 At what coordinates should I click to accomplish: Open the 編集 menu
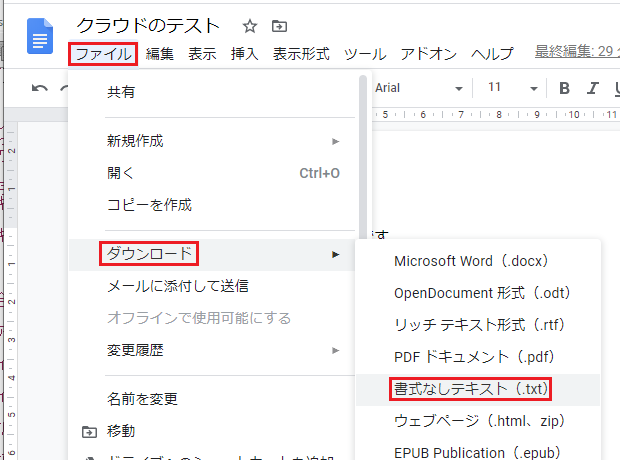point(160,54)
